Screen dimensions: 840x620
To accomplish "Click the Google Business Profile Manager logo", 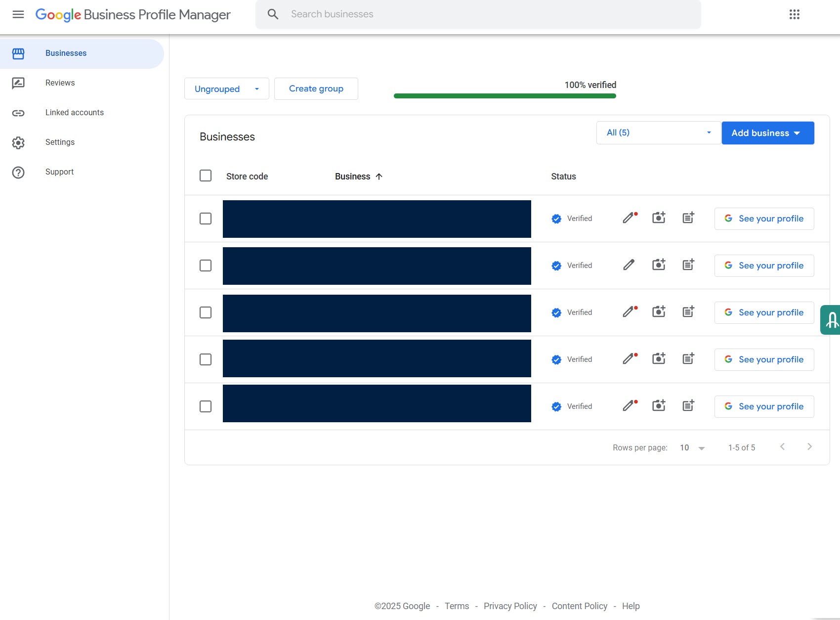I will 133,15.
